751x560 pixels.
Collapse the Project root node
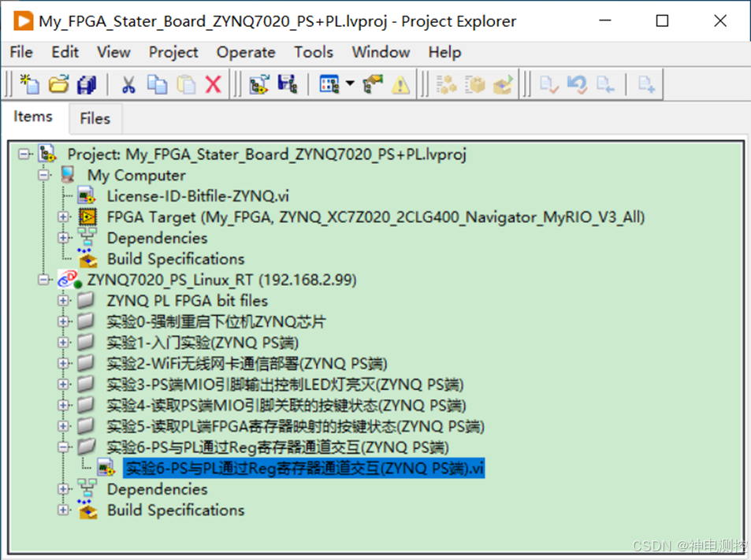point(23,154)
